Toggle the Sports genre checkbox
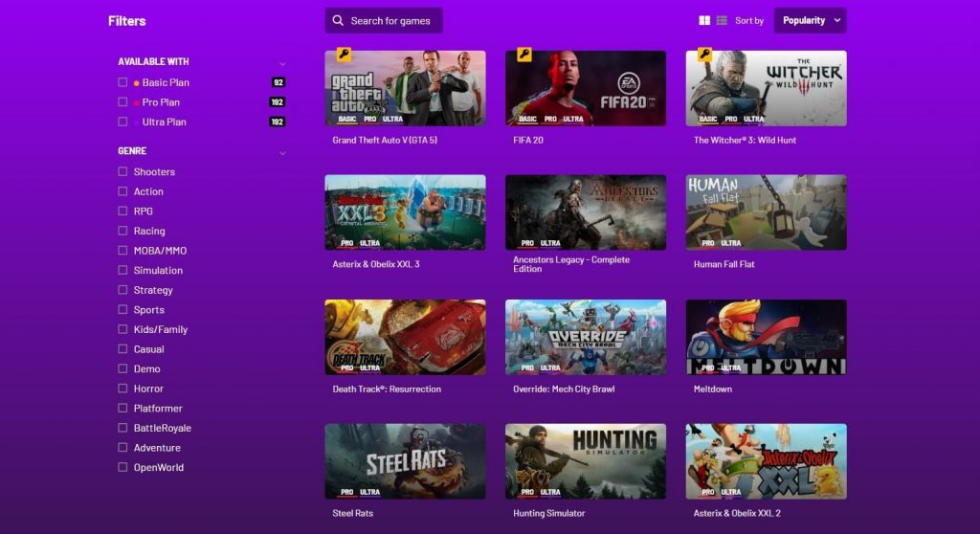980x534 pixels. tap(122, 309)
